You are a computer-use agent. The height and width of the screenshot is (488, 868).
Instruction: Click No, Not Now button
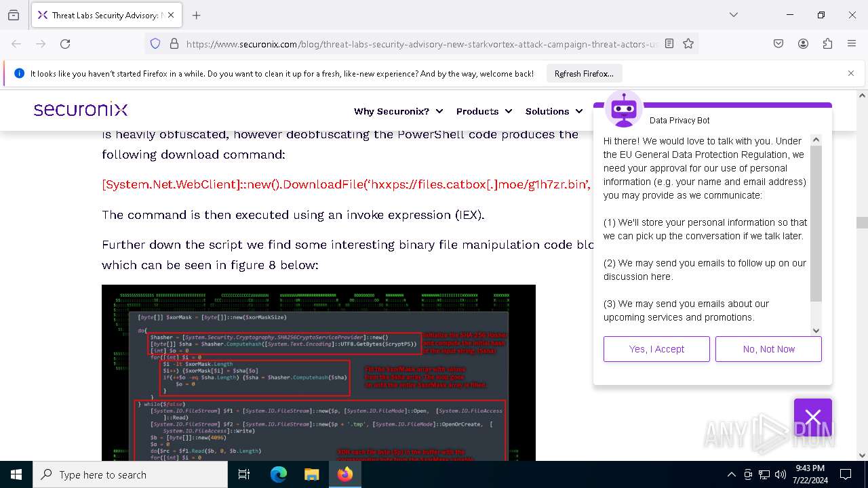click(x=768, y=349)
